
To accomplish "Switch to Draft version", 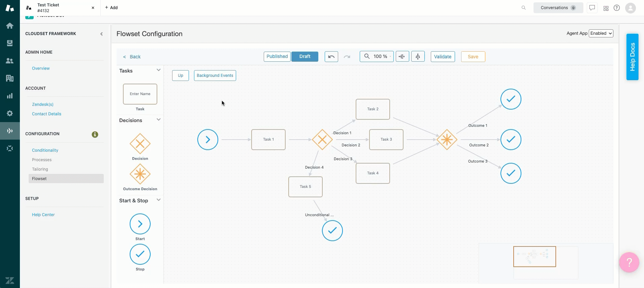I will [x=305, y=57].
